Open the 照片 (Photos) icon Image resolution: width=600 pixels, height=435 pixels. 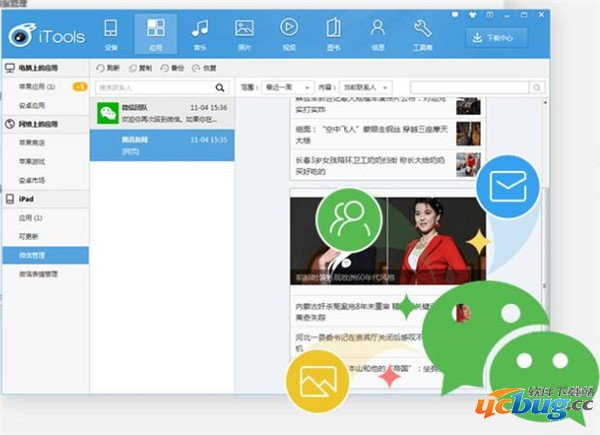(243, 32)
